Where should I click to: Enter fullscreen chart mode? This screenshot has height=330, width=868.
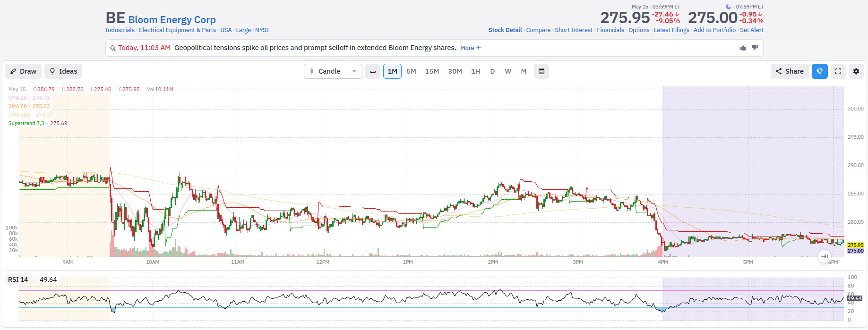click(x=838, y=71)
